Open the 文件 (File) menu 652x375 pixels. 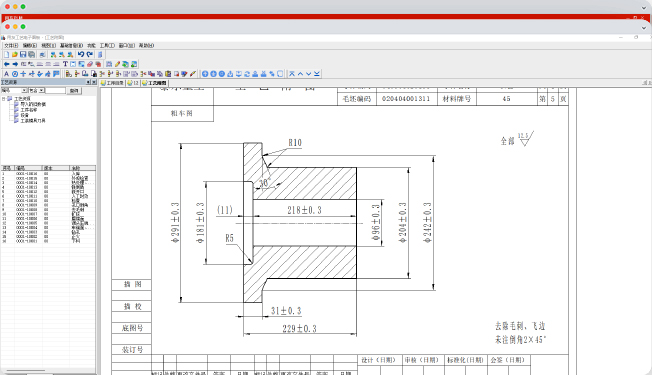[11, 45]
